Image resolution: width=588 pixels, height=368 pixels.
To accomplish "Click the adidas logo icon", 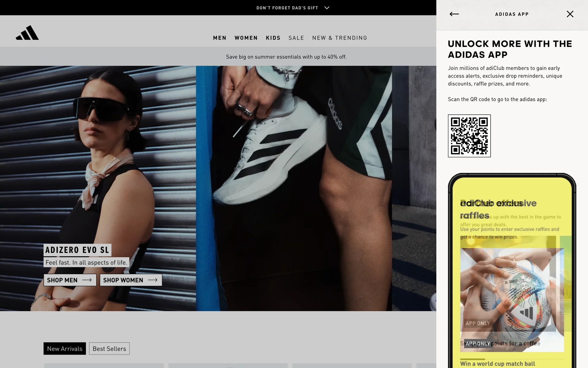I will tap(27, 33).
